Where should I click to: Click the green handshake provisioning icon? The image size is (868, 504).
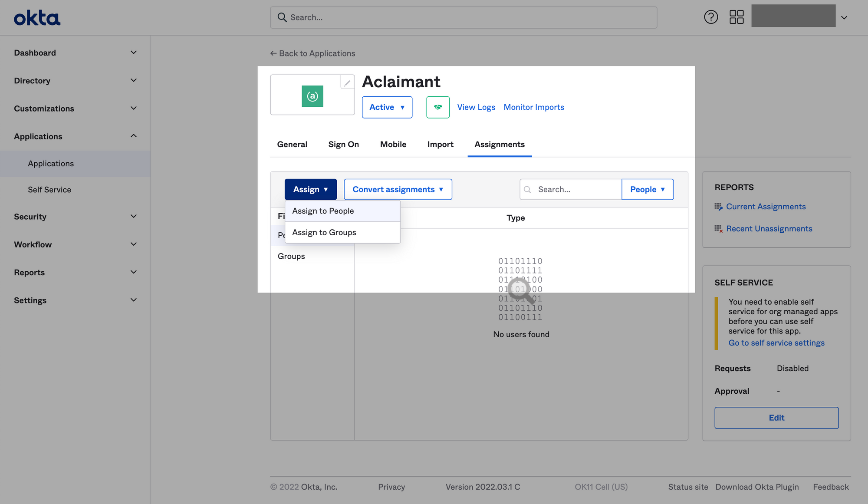(x=438, y=107)
